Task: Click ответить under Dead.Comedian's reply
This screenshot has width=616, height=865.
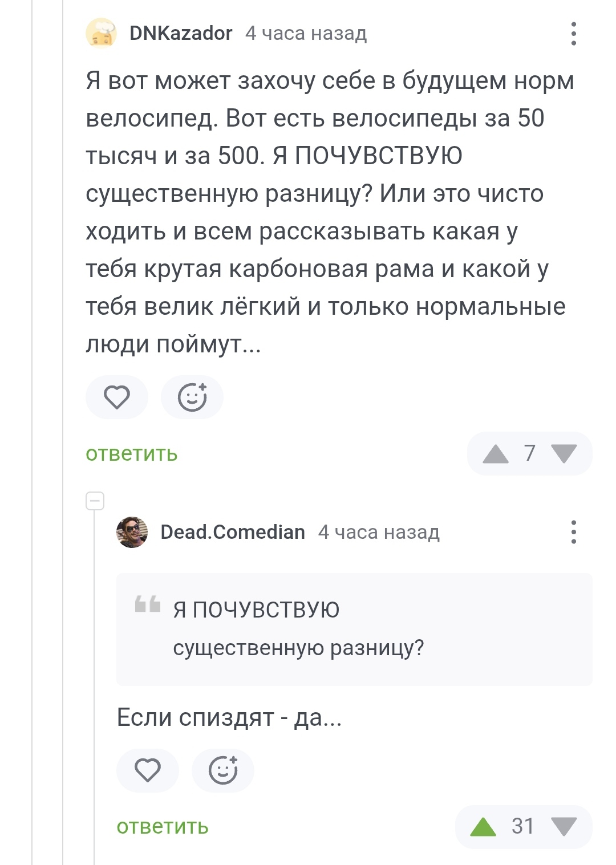Action: point(163,827)
